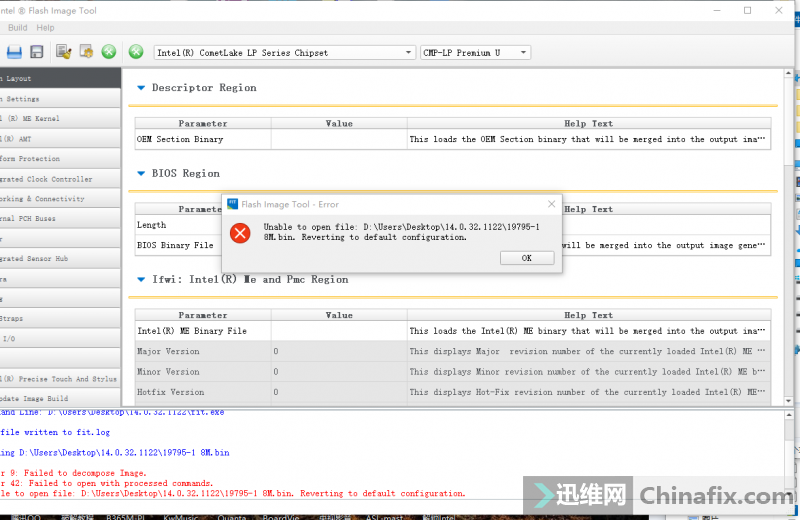
Task: Click the OEM Section Binary parameter label
Action: pyautogui.click(x=180, y=139)
